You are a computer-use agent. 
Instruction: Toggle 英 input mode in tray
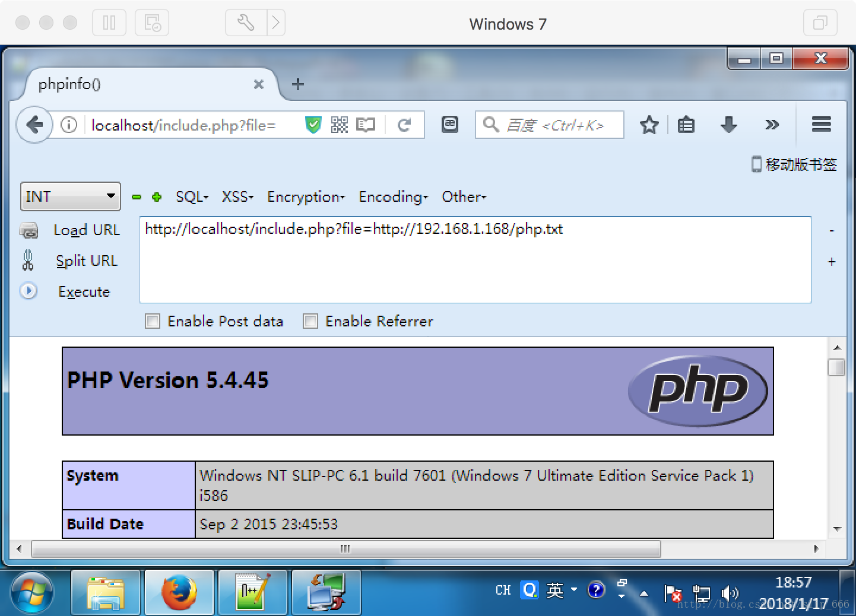point(555,590)
